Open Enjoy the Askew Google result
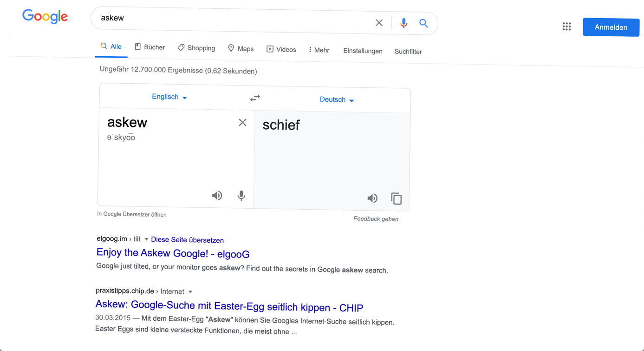 tap(173, 253)
